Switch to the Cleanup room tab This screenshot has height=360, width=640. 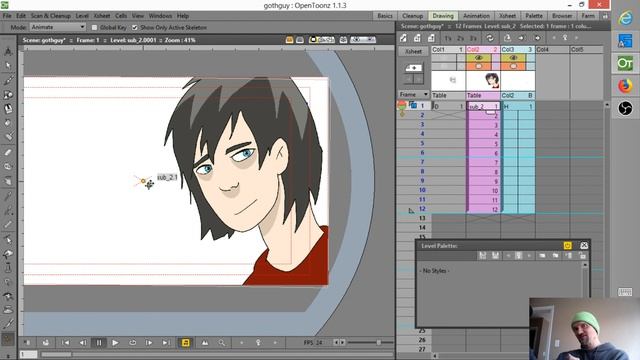[412, 16]
